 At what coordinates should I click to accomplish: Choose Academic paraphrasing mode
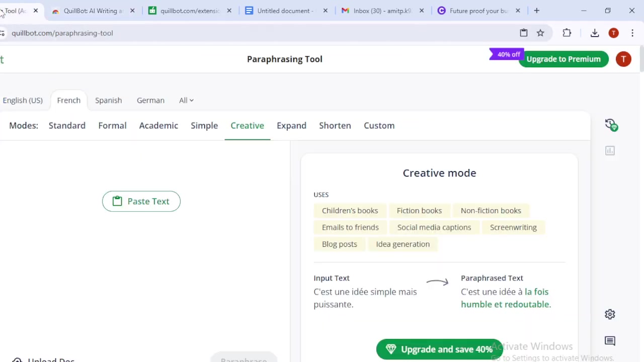coord(158,126)
